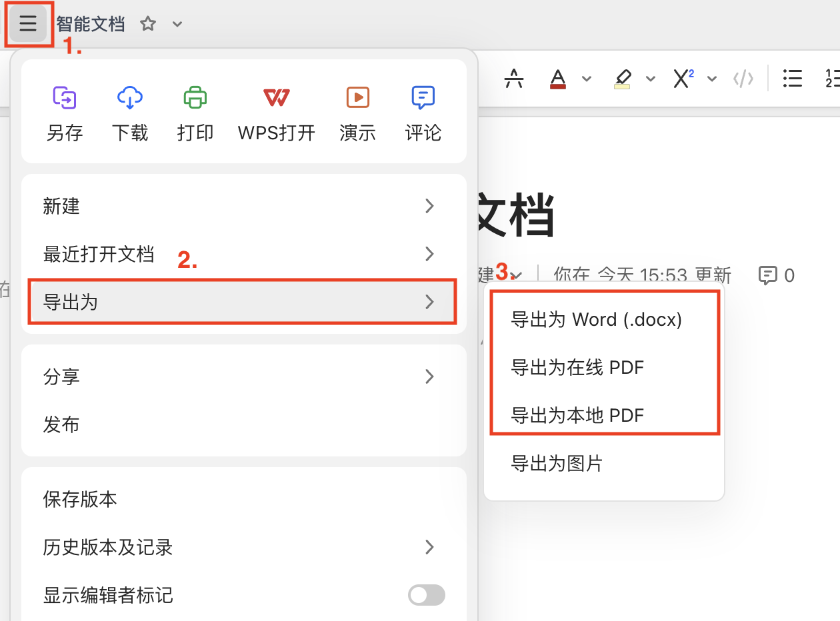Toggle the 显示编辑者标记 switch
Image resolution: width=840 pixels, height=621 pixels.
point(427,595)
